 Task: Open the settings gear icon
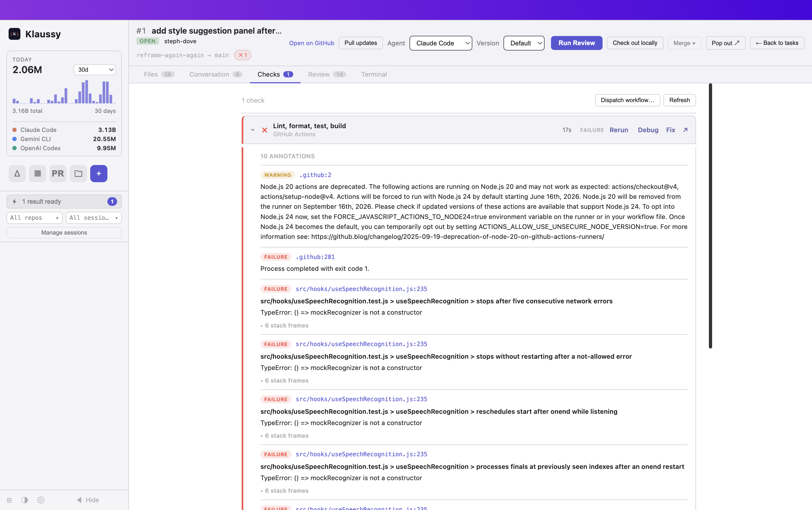[x=41, y=500]
